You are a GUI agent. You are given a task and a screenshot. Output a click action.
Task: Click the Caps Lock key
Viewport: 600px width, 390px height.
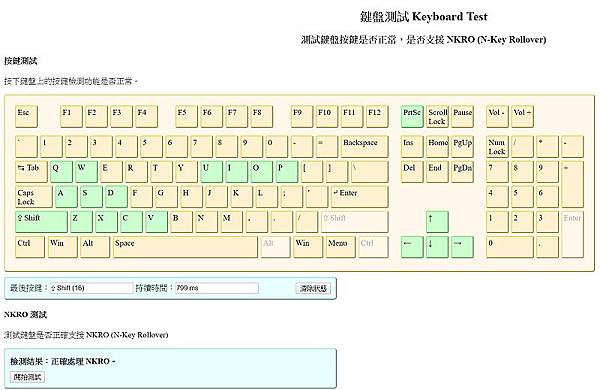click(34, 197)
